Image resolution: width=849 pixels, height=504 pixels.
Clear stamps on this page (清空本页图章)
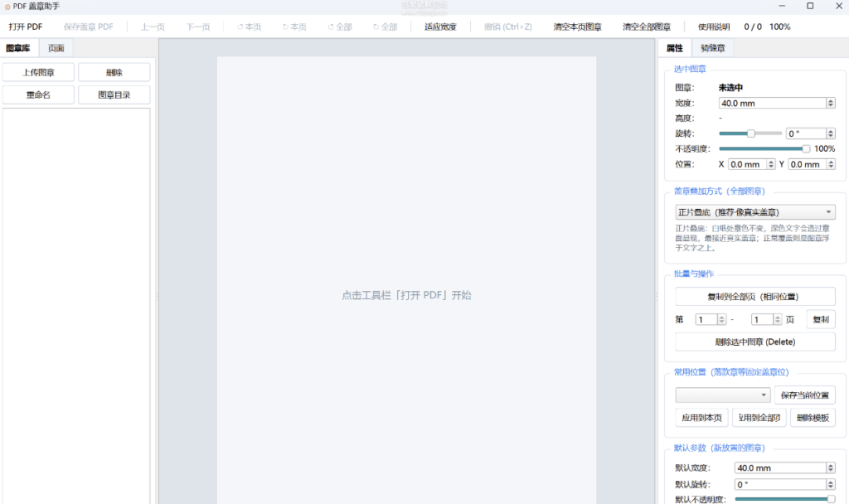point(577,27)
